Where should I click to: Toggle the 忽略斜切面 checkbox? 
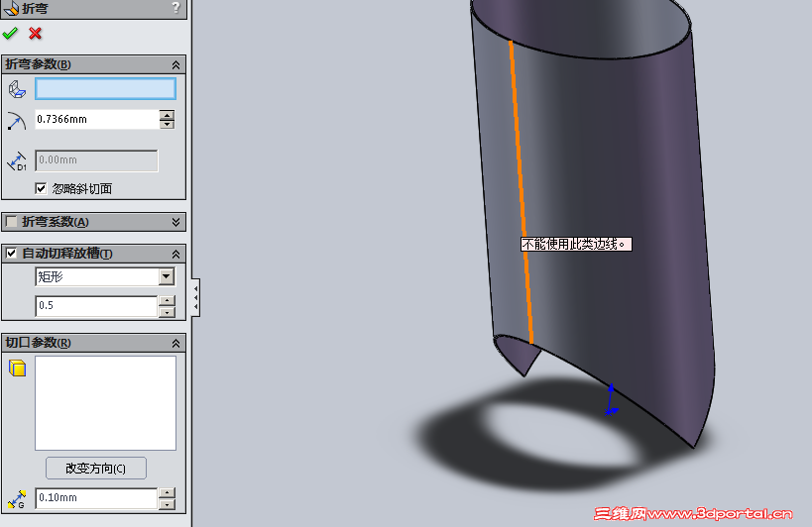point(41,188)
